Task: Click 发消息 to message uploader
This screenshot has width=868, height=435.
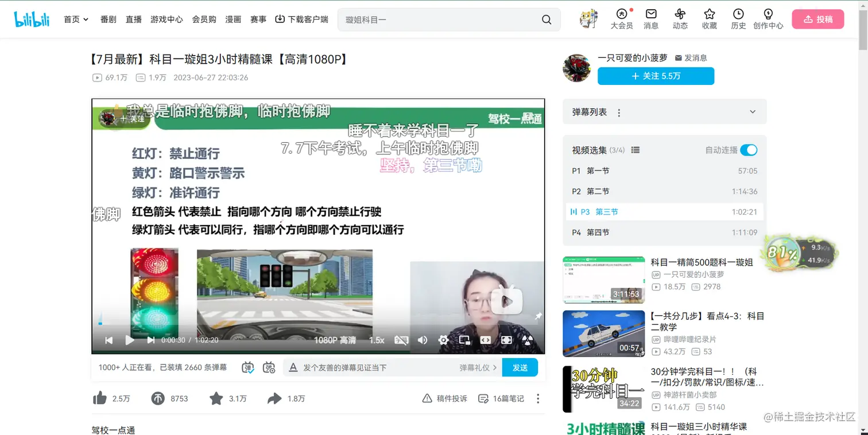Action: pos(691,58)
